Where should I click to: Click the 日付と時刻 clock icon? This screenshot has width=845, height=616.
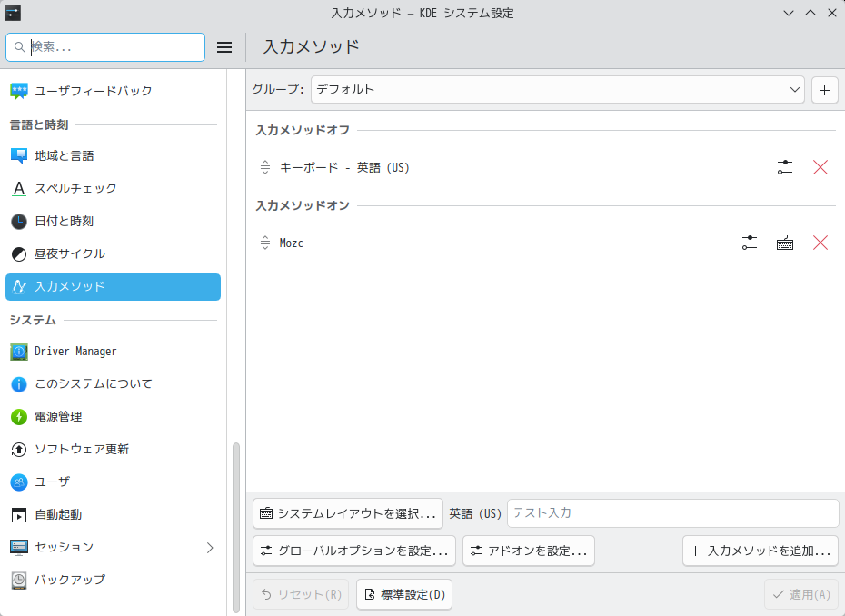(19, 222)
